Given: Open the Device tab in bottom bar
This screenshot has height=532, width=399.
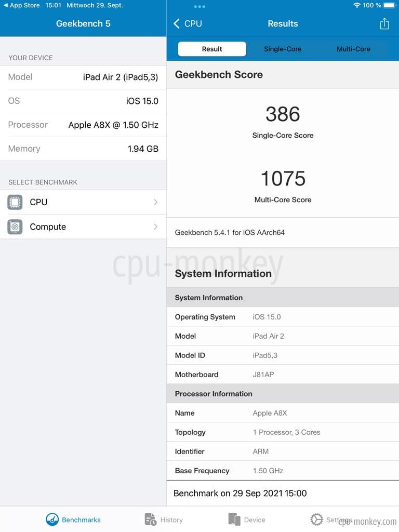Looking at the screenshot, I should 247,520.
